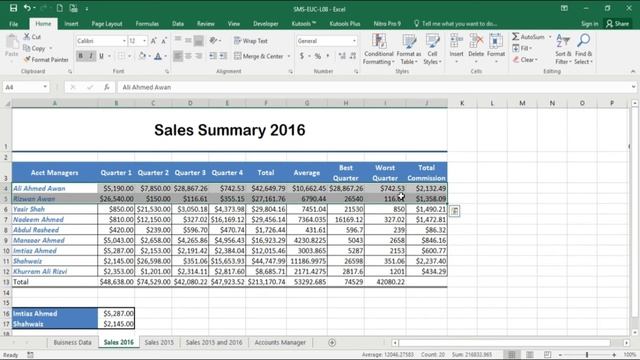Click the Cut scissors icon
This screenshot has height=360, width=640.
27,37
